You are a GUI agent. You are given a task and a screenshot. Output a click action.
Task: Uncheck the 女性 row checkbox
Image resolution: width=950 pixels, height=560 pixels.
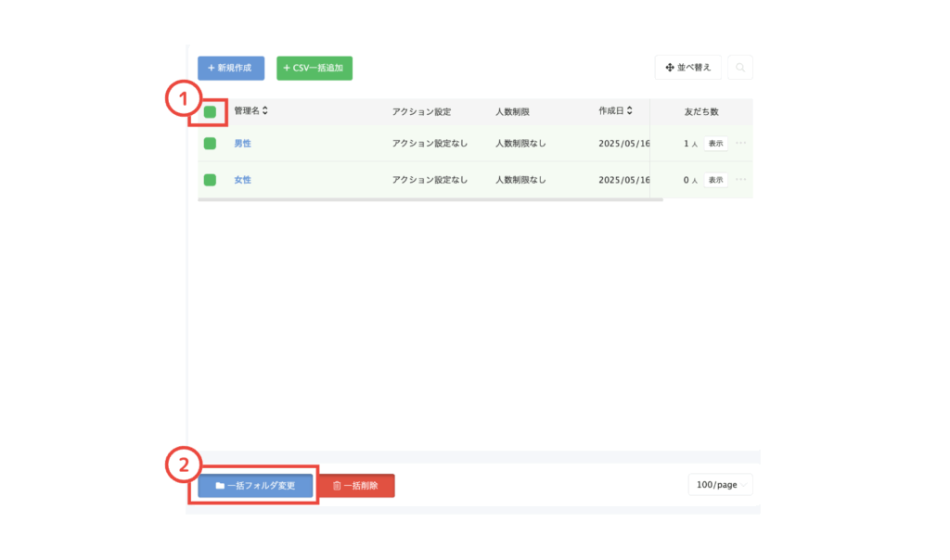click(210, 180)
